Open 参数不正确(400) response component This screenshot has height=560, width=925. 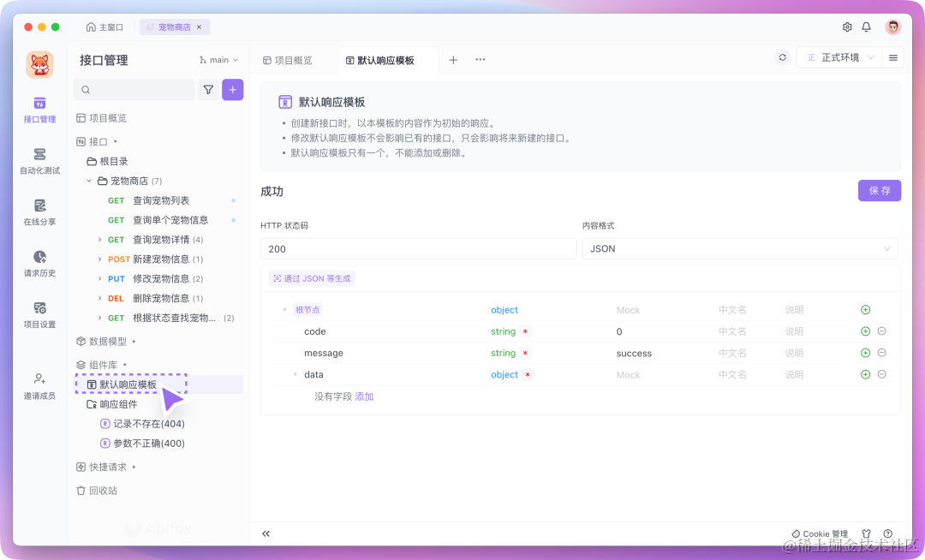(x=143, y=444)
